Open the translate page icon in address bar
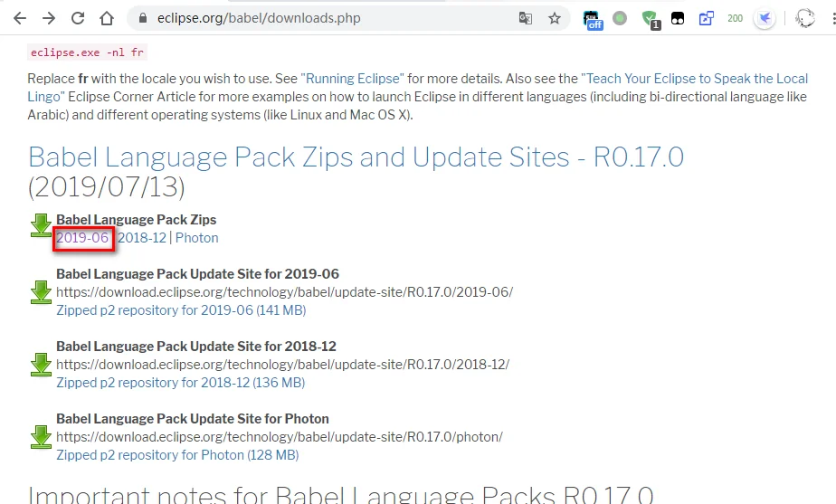Viewport: 836px width, 504px height. click(525, 18)
